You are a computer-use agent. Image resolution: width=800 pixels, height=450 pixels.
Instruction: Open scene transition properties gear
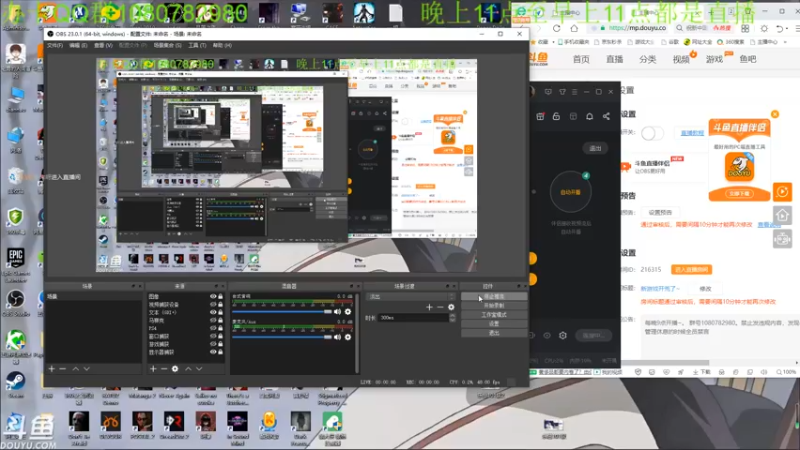click(451, 307)
